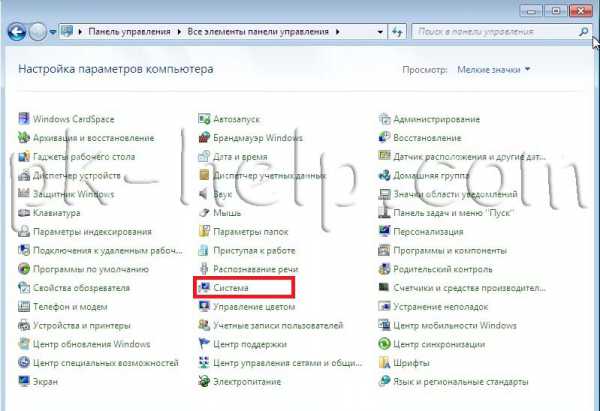Click the Шрифты icon
Screen dimensions: 600x411
pos(384,362)
